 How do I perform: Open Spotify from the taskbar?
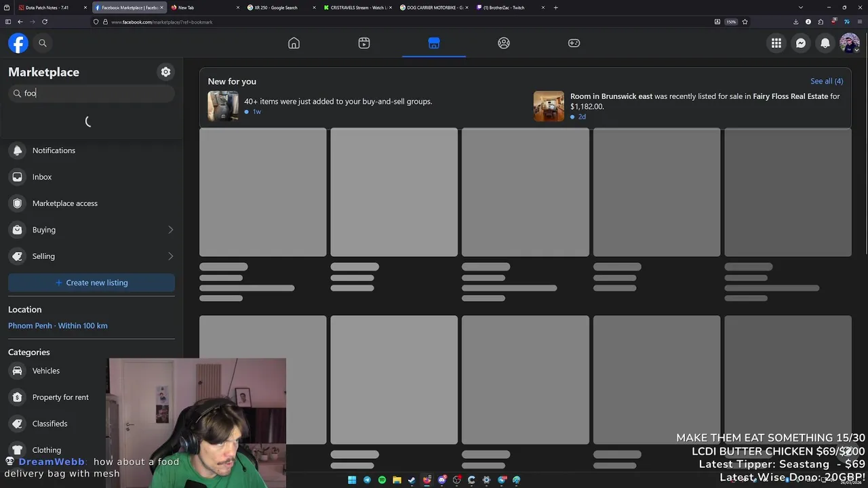tap(382, 480)
